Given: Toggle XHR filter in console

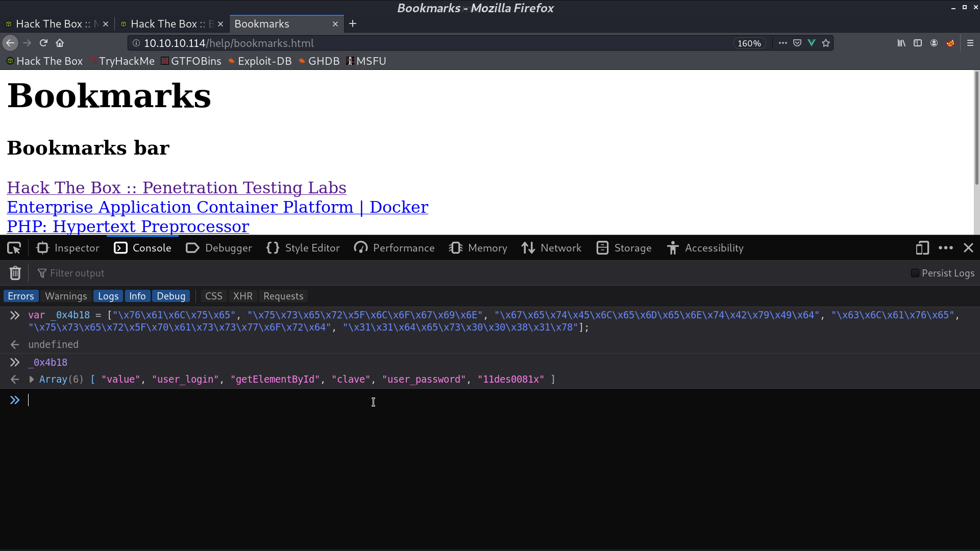Looking at the screenshot, I should [x=243, y=296].
